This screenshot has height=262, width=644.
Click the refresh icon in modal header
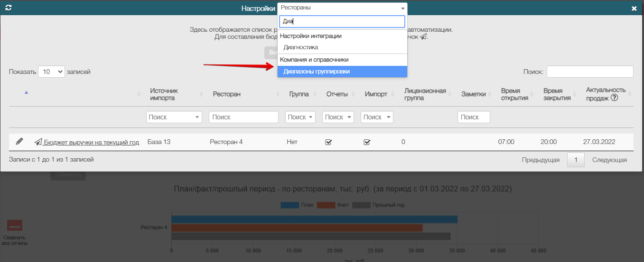[8, 8]
